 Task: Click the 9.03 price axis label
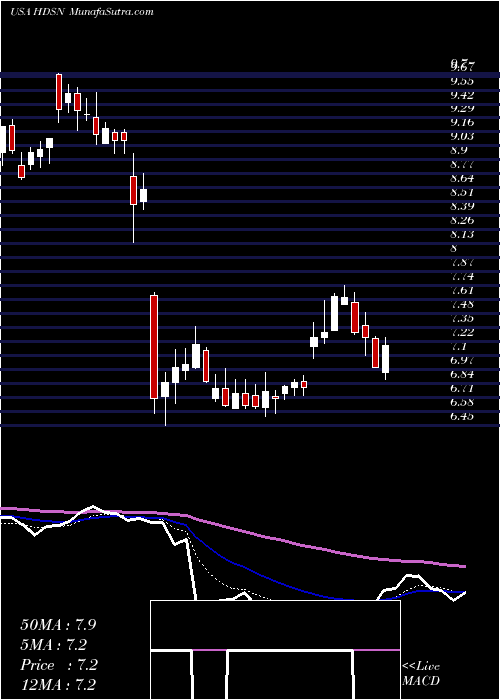pyautogui.click(x=462, y=136)
